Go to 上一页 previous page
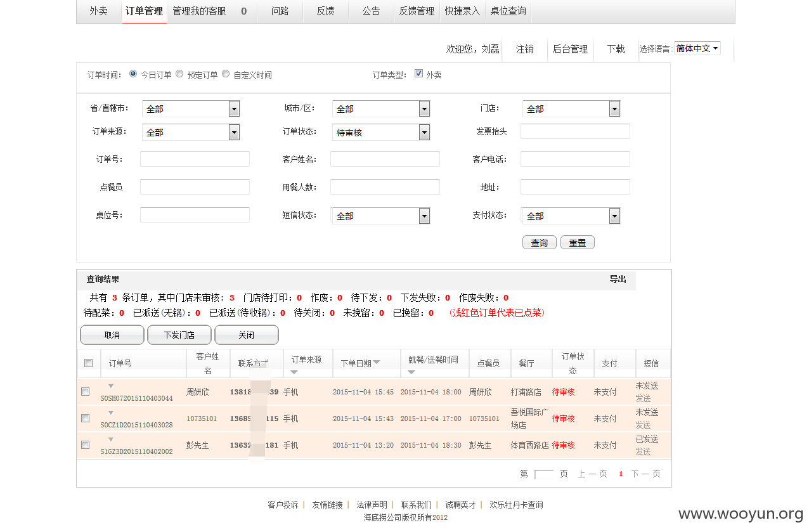The width and height of the screenshot is (809, 532). pyautogui.click(x=592, y=474)
